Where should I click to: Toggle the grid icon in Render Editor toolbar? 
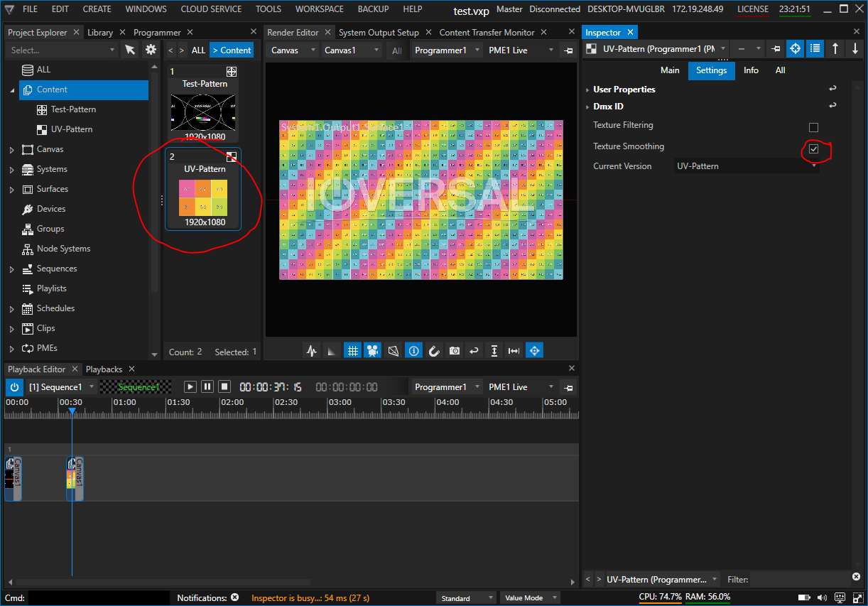click(352, 350)
